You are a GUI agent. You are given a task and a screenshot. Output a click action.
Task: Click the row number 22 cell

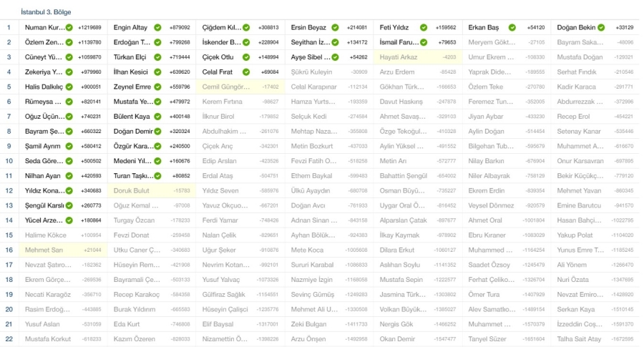click(x=9, y=339)
